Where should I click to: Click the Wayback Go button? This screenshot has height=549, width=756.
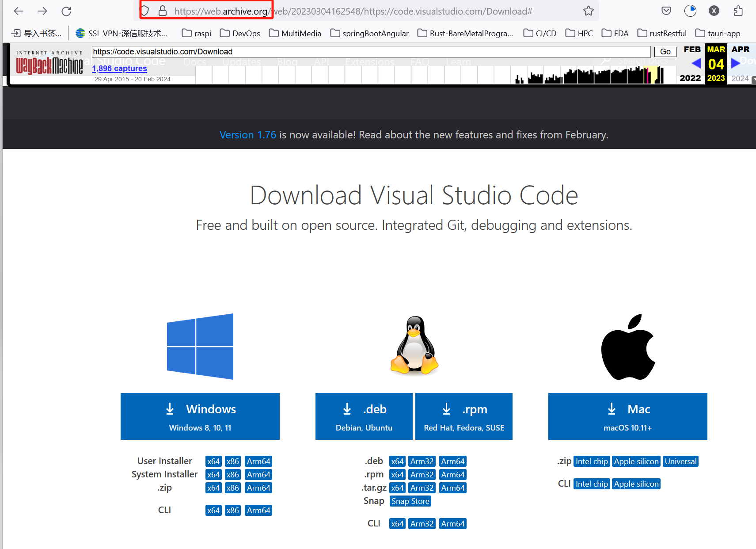point(665,52)
